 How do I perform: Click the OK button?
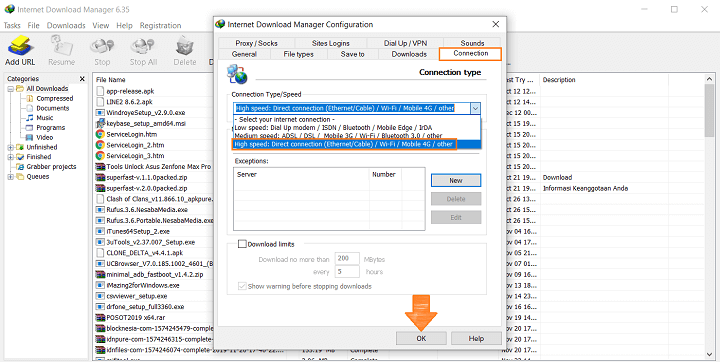[421, 339]
